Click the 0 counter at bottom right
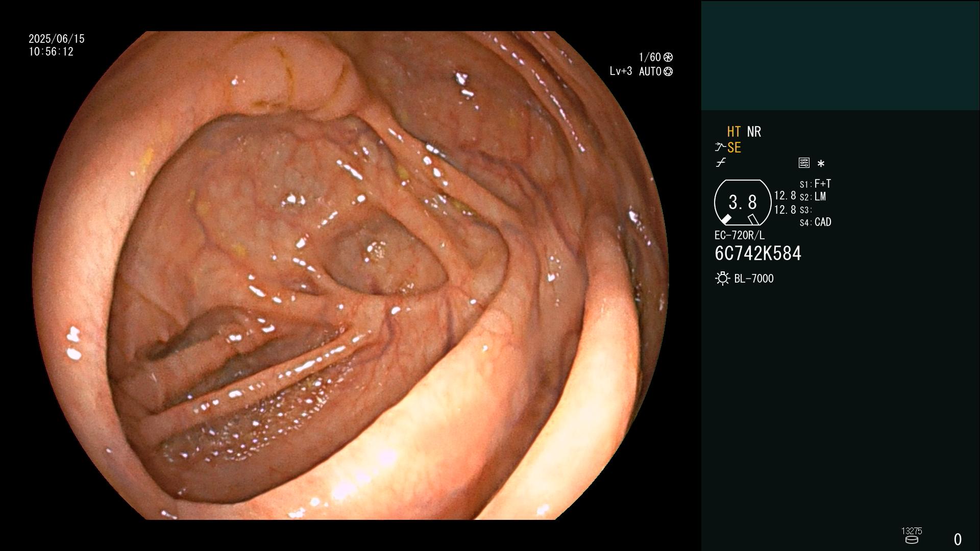The image size is (980, 551). tap(958, 539)
